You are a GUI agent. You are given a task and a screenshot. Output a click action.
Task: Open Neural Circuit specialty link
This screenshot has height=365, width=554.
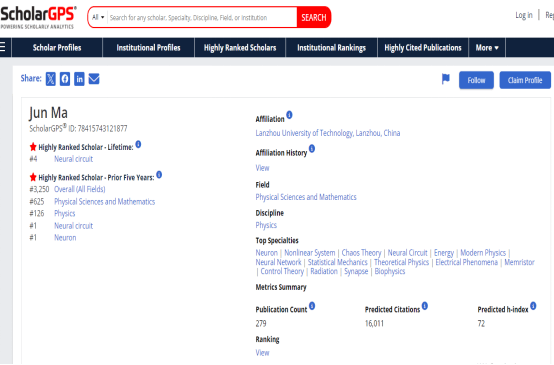click(407, 253)
